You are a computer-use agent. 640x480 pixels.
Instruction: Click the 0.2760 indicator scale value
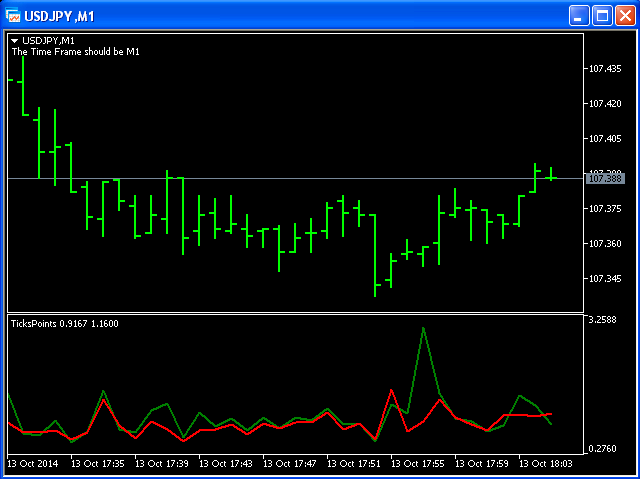[x=603, y=449]
